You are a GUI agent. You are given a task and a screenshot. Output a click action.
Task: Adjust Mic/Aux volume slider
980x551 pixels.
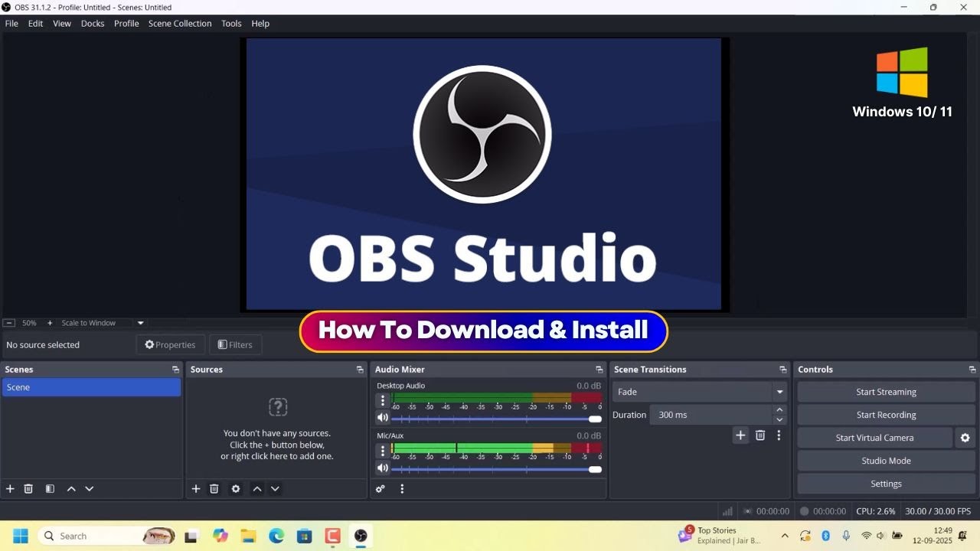496,469
